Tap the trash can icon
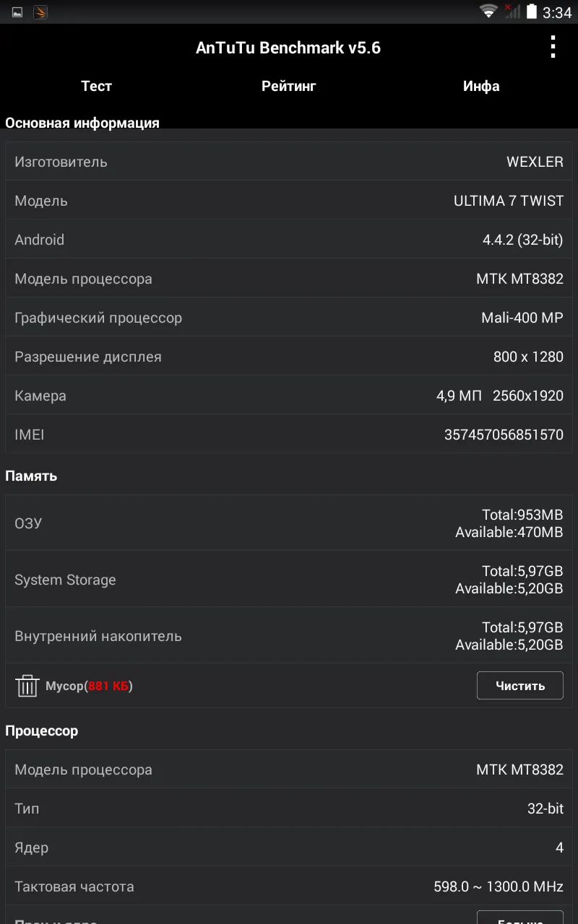 pos(27,686)
